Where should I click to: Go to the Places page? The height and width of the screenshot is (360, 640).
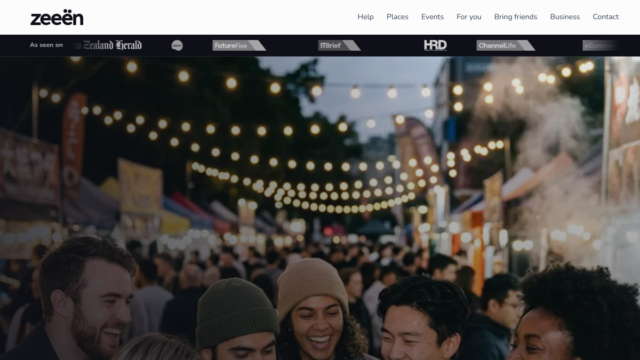(397, 17)
